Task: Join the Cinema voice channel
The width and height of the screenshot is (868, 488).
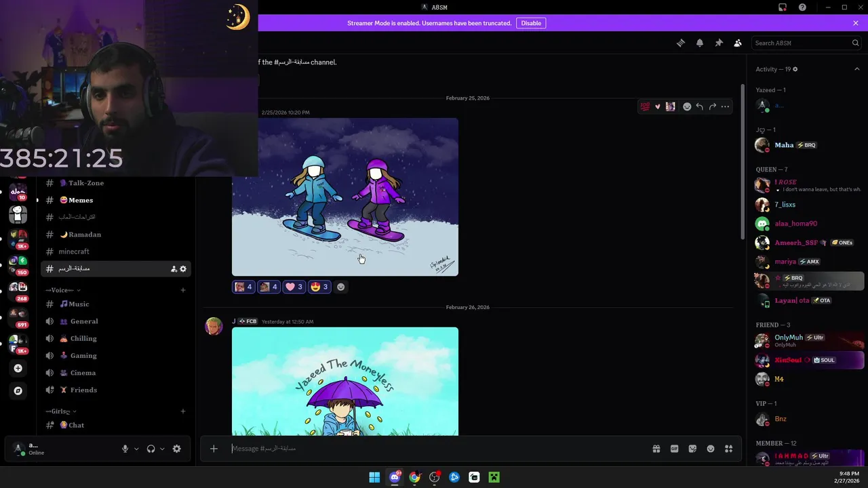Action: pyautogui.click(x=115, y=373)
